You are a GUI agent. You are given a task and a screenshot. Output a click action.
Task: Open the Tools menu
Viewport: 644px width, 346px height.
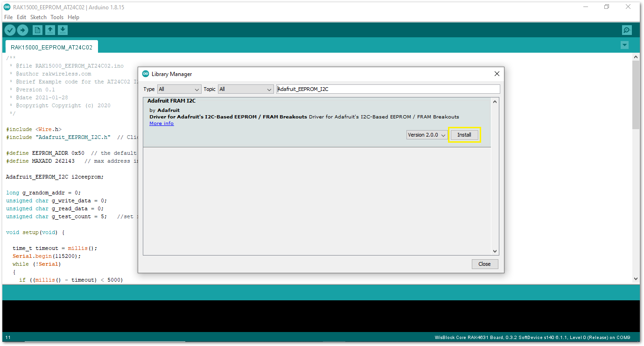(x=57, y=17)
